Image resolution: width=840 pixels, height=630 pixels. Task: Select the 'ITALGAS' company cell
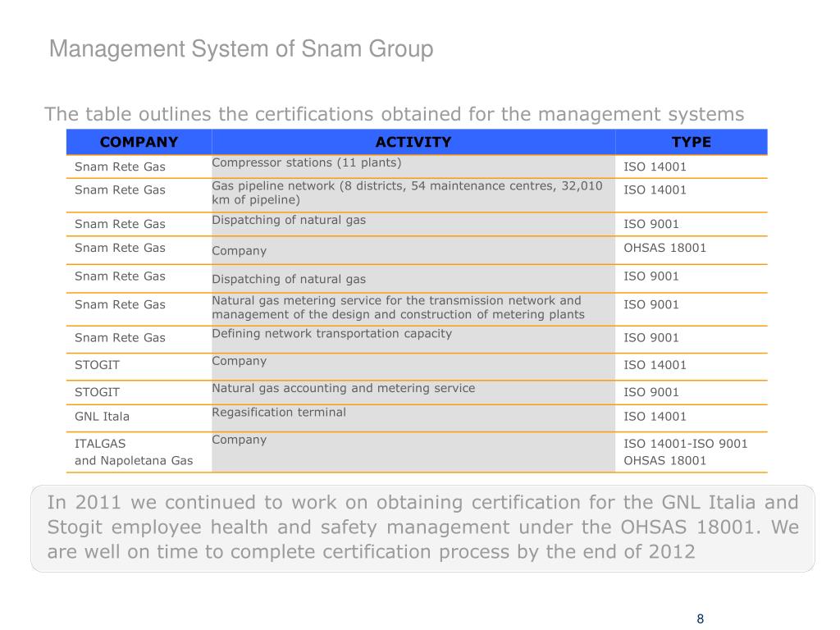100,444
